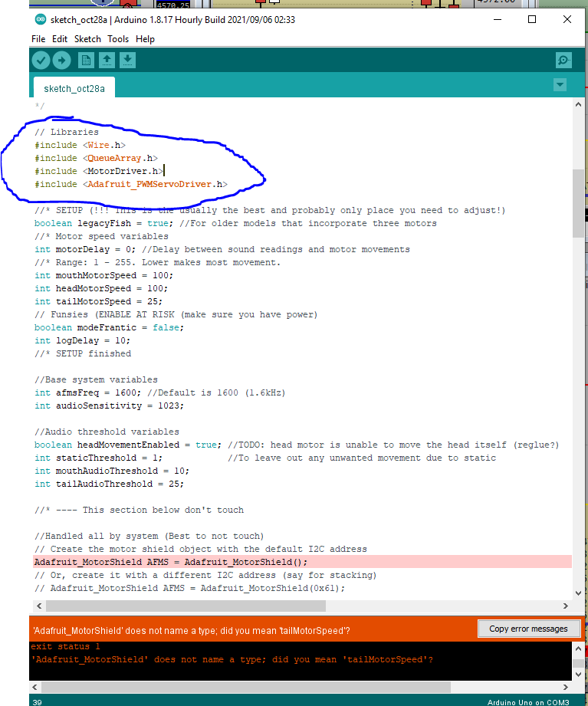This screenshot has height=706, width=588.
Task: Open the Help menu
Action: click(145, 39)
